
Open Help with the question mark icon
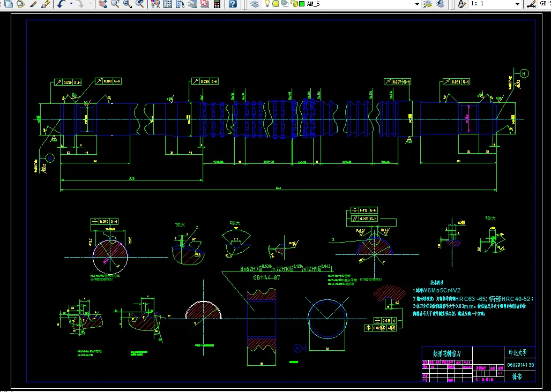(233, 4)
